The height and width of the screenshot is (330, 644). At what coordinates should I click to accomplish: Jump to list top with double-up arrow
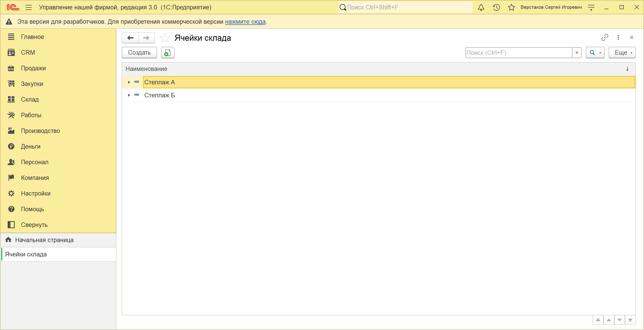pos(598,320)
